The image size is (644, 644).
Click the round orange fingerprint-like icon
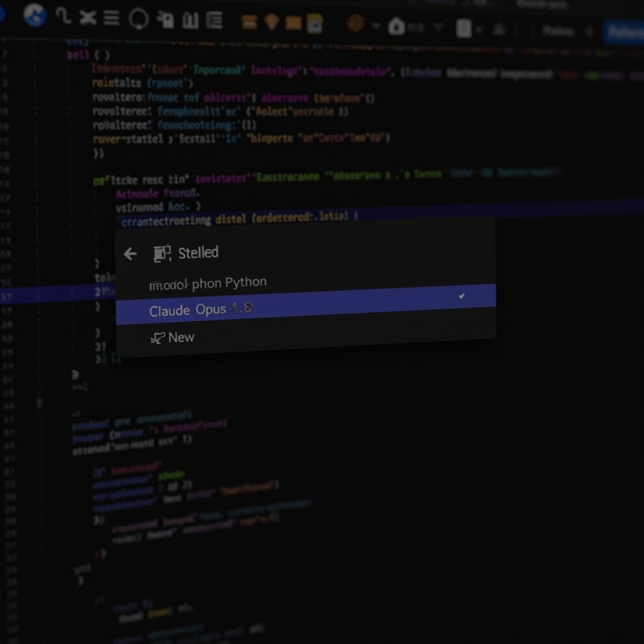click(356, 23)
